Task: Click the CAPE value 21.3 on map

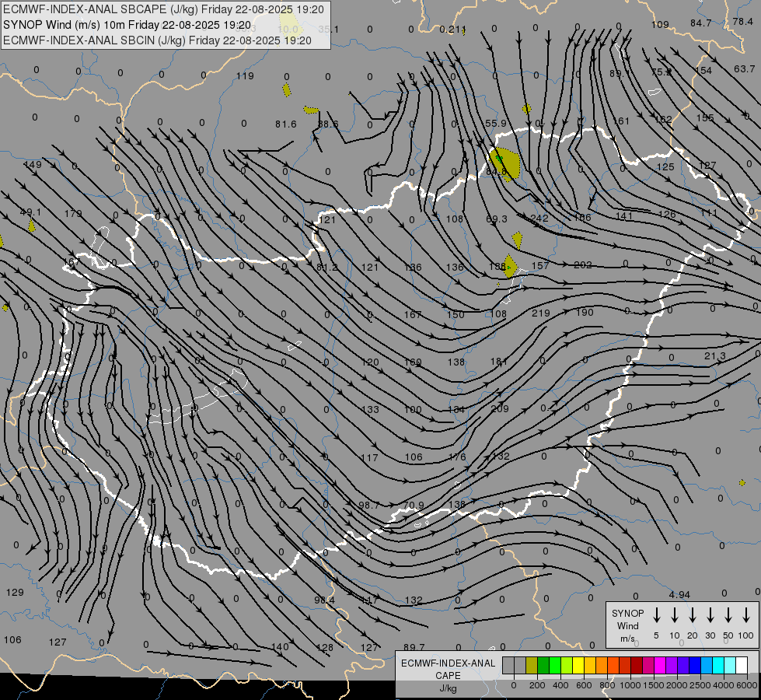Action: [x=715, y=356]
